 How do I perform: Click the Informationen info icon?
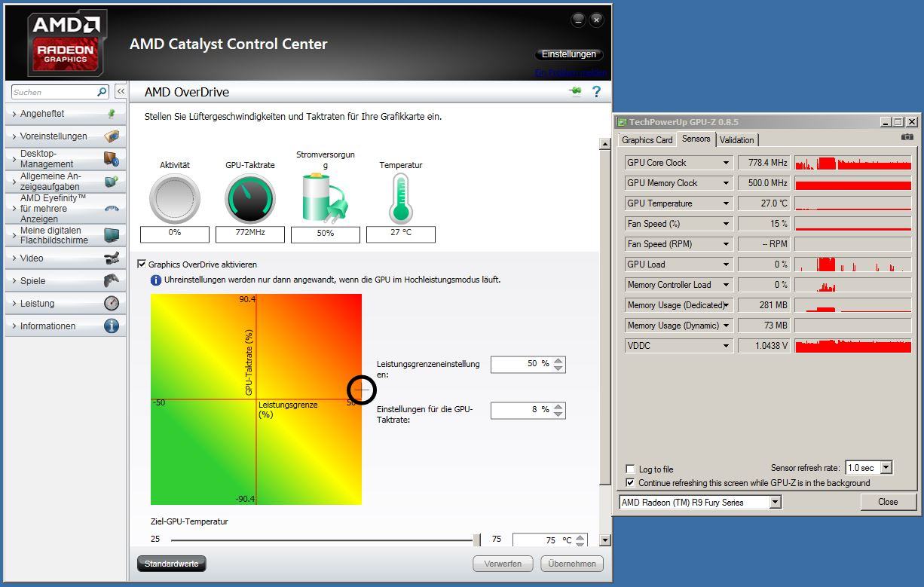tap(112, 326)
